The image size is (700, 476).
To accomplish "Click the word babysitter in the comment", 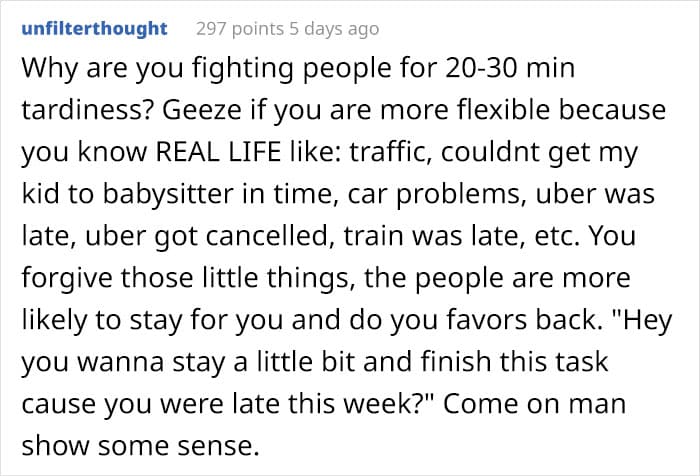I will (168, 194).
